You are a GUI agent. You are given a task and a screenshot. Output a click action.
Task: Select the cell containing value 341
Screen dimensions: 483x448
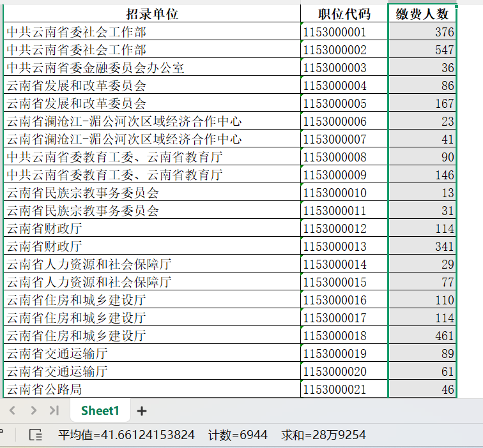pos(422,246)
